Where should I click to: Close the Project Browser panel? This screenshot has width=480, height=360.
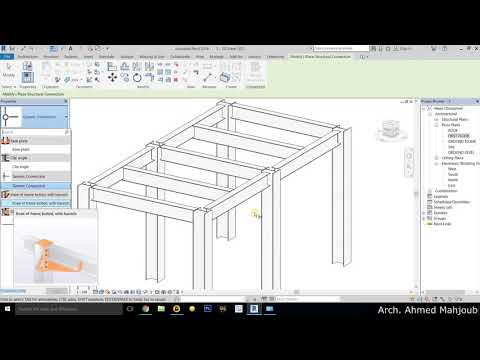[x=477, y=101]
